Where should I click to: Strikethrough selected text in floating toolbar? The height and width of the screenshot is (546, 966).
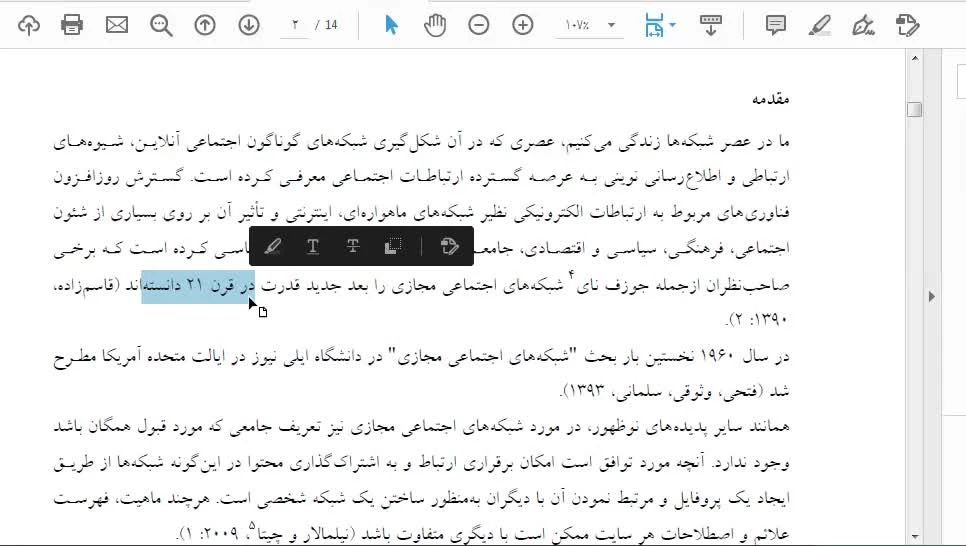[x=353, y=246]
